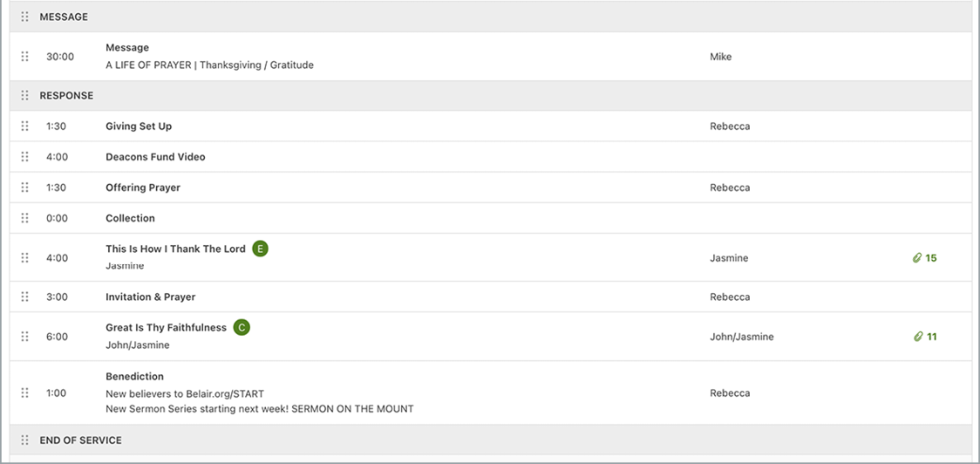This screenshot has height=464, width=980.
Task: Click the 30:00 Message duration
Action: click(x=60, y=57)
